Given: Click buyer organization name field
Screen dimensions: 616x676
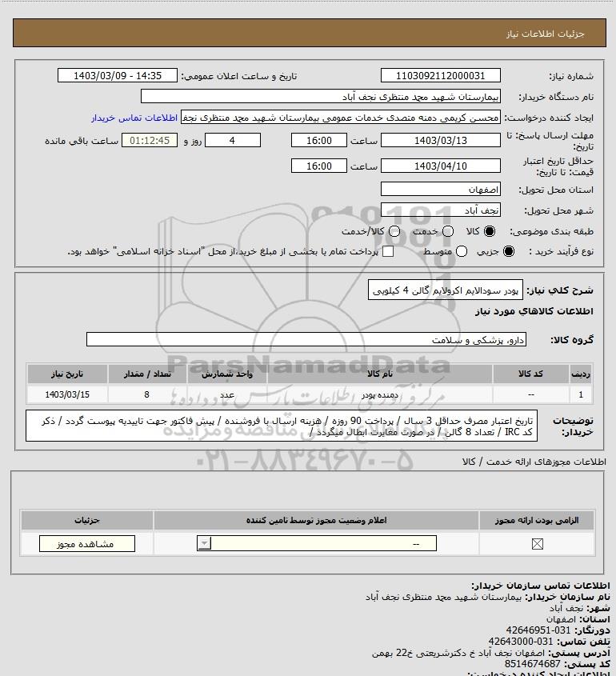Looking at the screenshot, I should pos(321,97).
